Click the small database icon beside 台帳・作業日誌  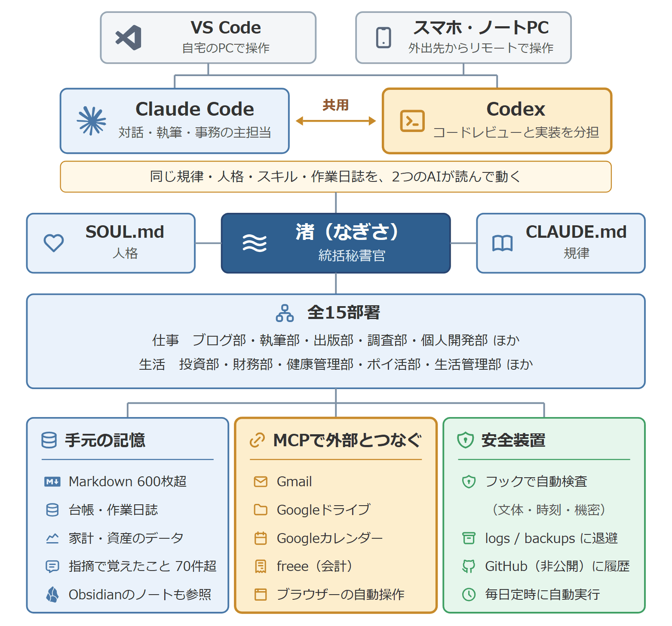[52, 510]
